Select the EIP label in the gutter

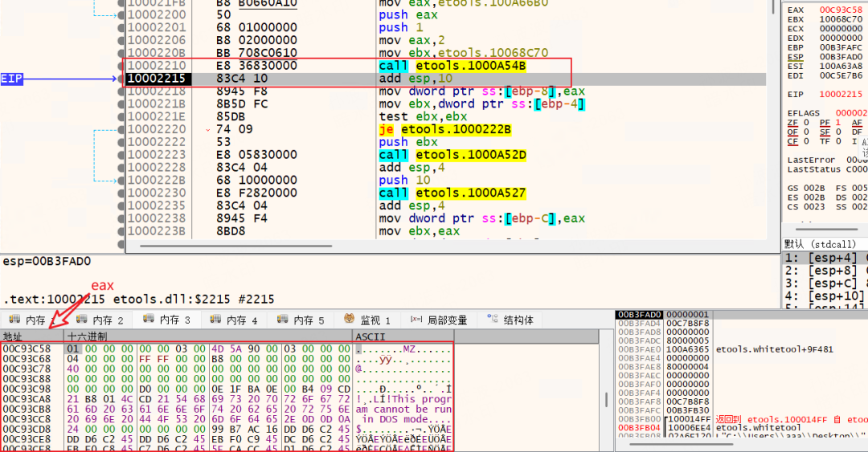point(11,79)
